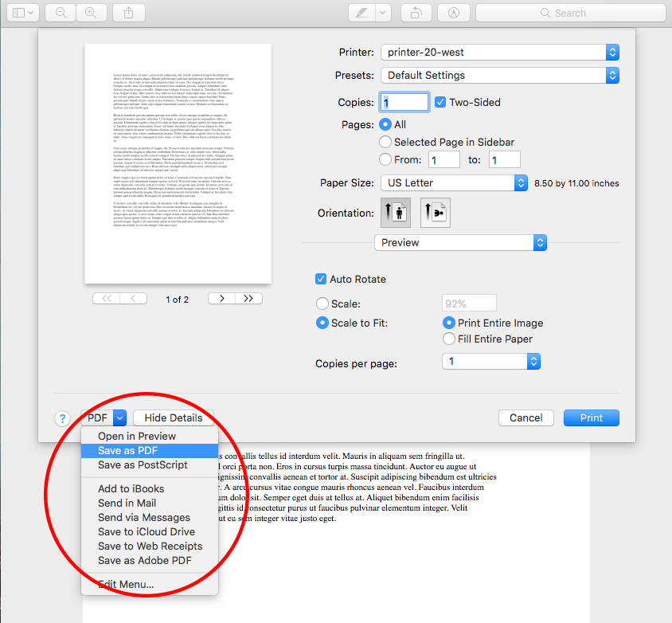Disable Auto Rotate
Image resolution: width=672 pixels, height=623 pixels.
coord(321,280)
